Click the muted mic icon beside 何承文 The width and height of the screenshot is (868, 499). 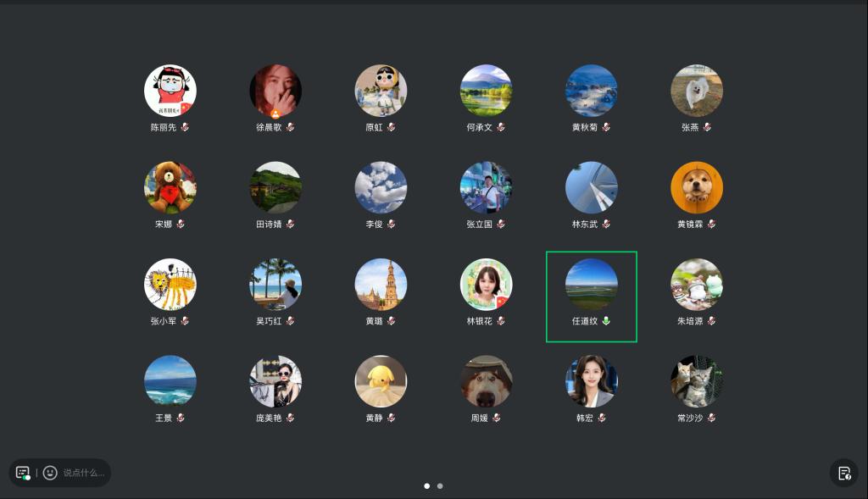[x=500, y=127]
